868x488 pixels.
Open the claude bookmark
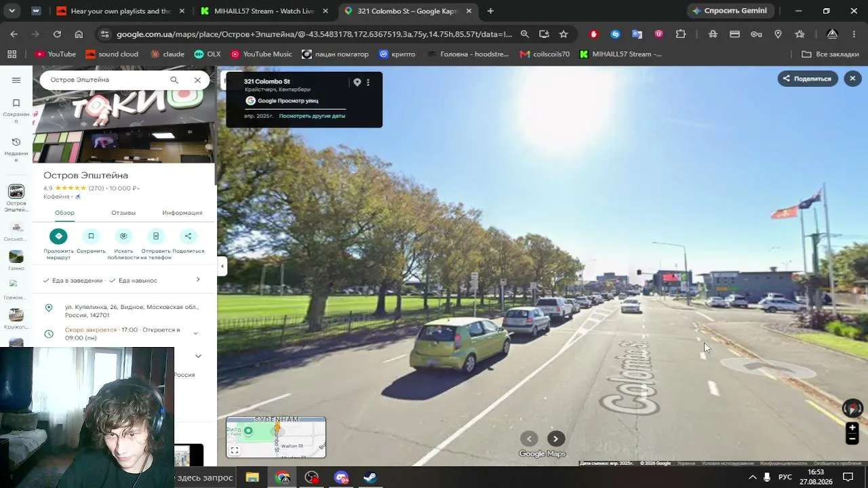click(167, 54)
